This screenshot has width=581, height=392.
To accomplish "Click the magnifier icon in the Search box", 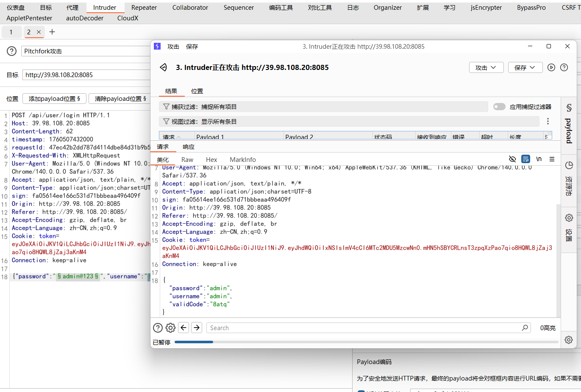I will point(525,328).
